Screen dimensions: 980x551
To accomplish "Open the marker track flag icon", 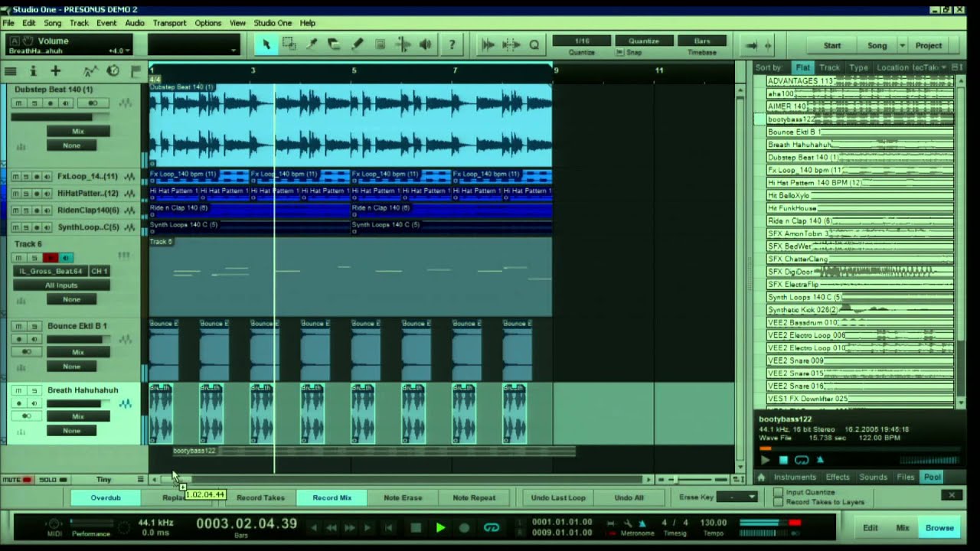I will coord(136,71).
